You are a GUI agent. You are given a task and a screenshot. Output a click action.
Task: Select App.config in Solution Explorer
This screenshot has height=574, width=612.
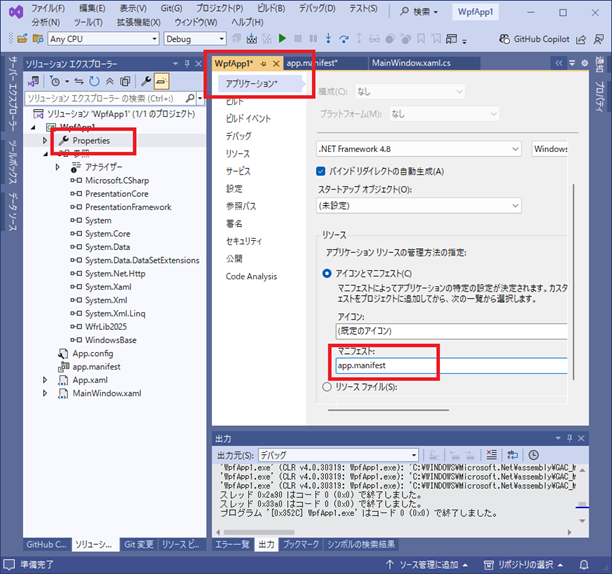(x=93, y=353)
